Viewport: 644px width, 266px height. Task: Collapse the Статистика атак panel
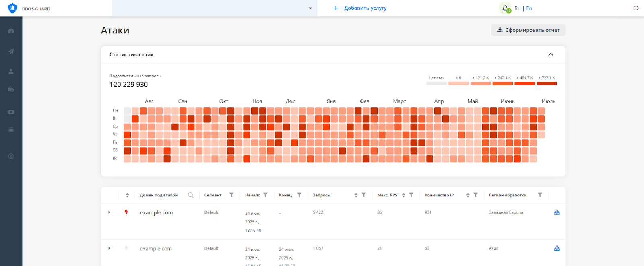551,54
